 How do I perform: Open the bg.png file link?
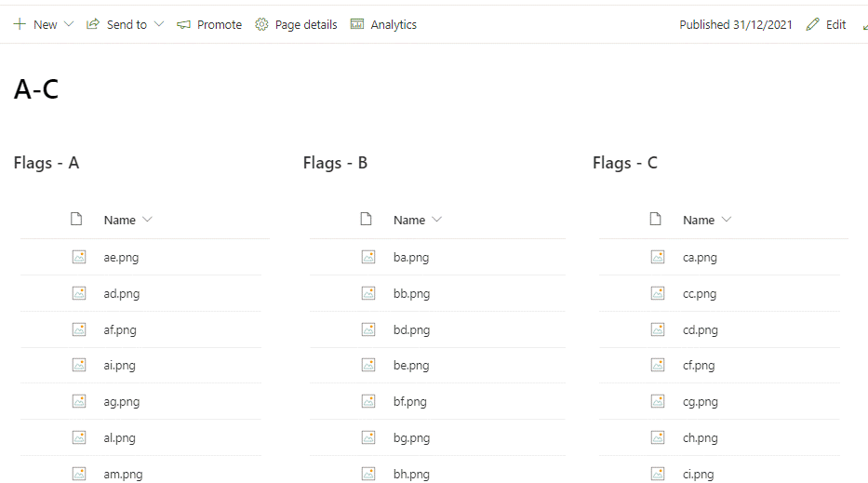(411, 438)
